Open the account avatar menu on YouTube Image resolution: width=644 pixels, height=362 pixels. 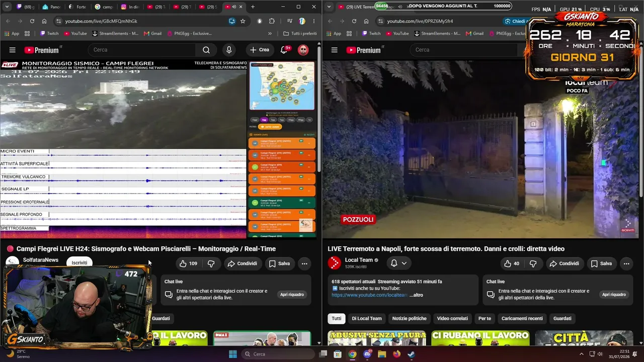pyautogui.click(x=303, y=50)
